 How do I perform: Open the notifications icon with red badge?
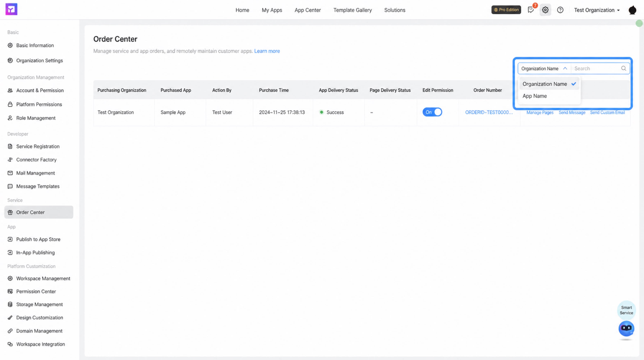tap(531, 10)
